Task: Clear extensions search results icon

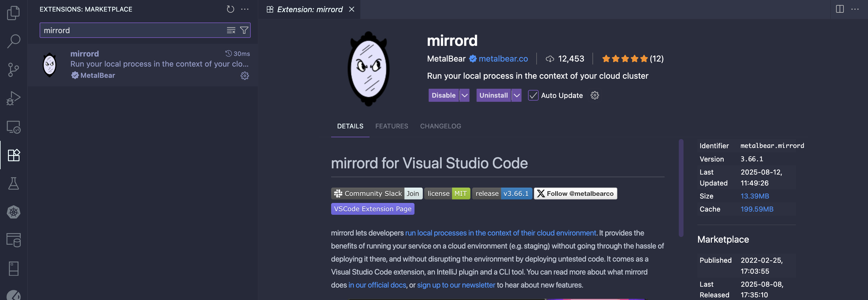Action: pos(231,30)
